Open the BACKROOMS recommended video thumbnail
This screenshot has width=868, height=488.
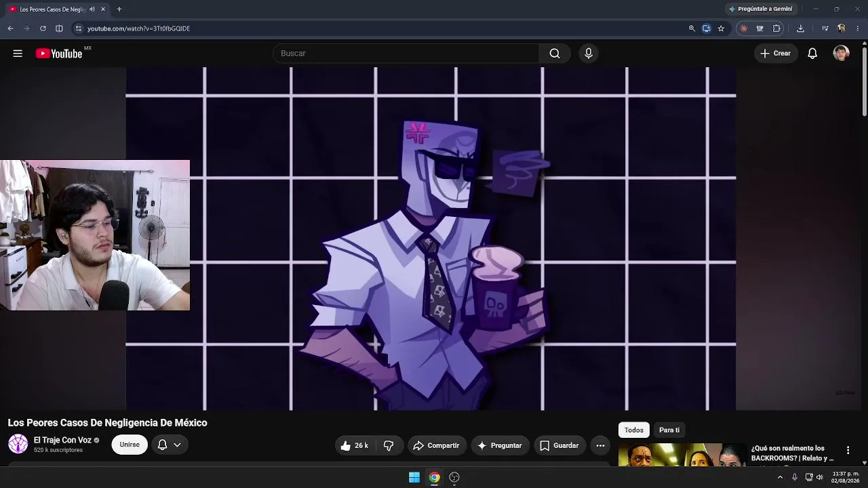click(x=682, y=455)
